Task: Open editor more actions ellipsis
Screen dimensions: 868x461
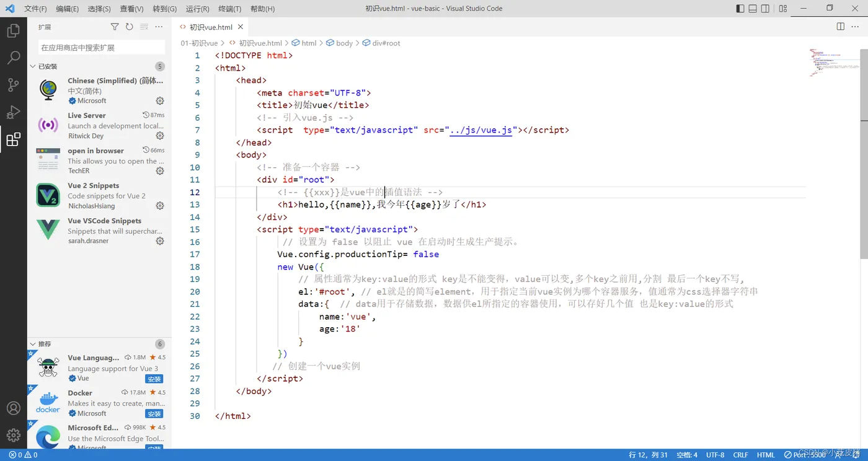Action: pos(856,27)
